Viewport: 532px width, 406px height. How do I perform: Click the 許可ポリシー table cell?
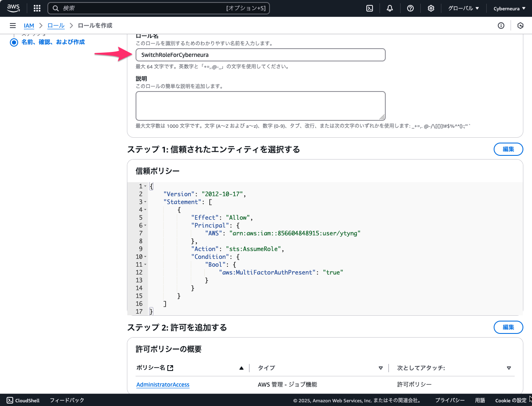coord(414,385)
